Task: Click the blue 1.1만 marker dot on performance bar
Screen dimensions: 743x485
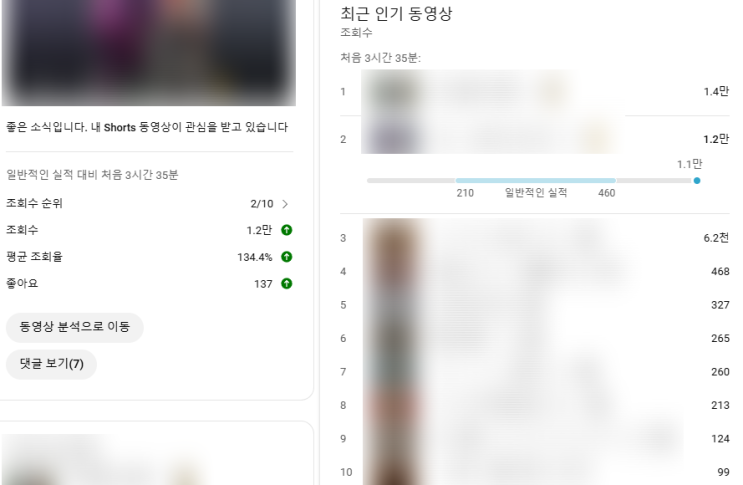Action: click(x=697, y=180)
